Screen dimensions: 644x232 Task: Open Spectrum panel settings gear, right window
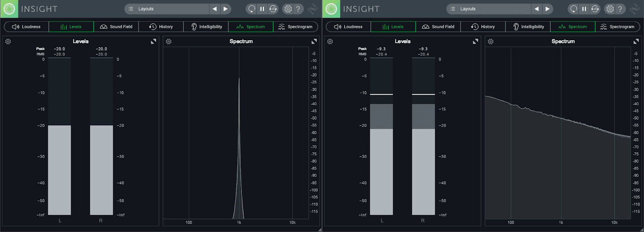pos(491,41)
